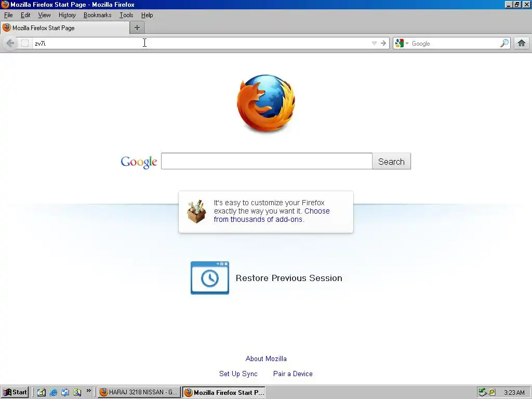Open the History menu

pyautogui.click(x=67, y=15)
